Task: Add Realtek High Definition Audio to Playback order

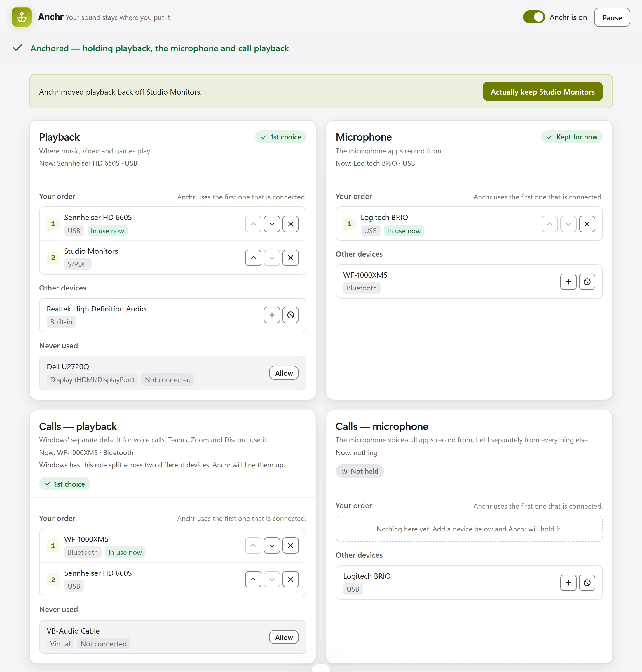Action: pyautogui.click(x=272, y=315)
